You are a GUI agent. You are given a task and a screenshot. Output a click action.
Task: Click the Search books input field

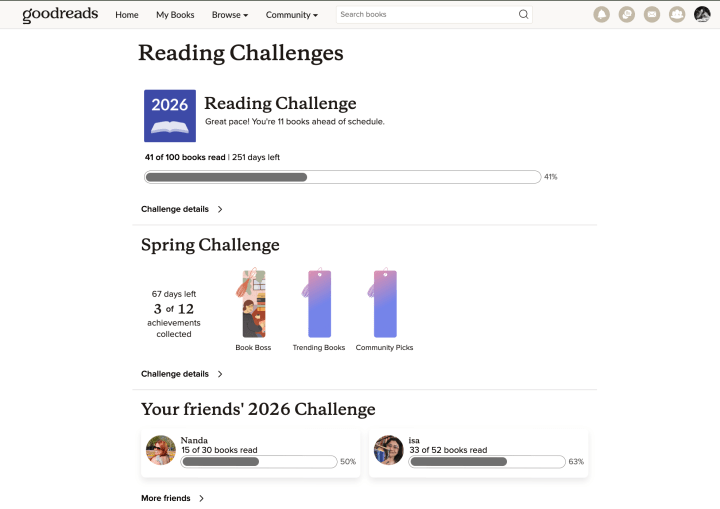(425, 15)
